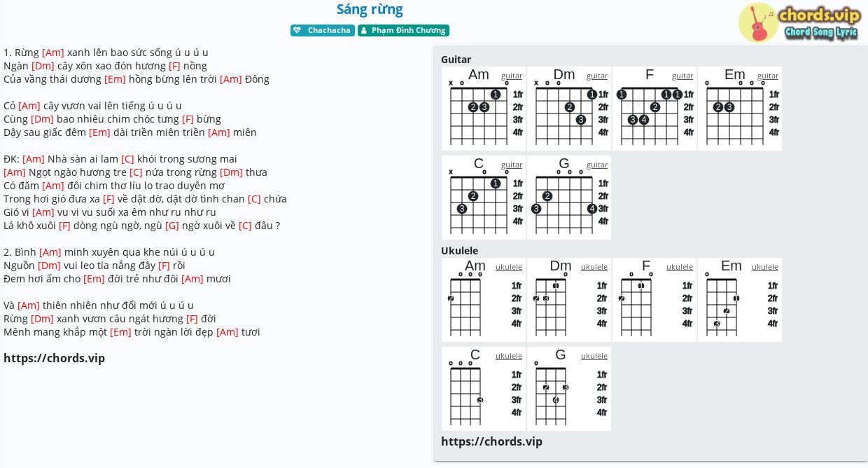The image size is (868, 468).
Task: Click the ukulele link beside Dm chord
Action: click(x=594, y=267)
